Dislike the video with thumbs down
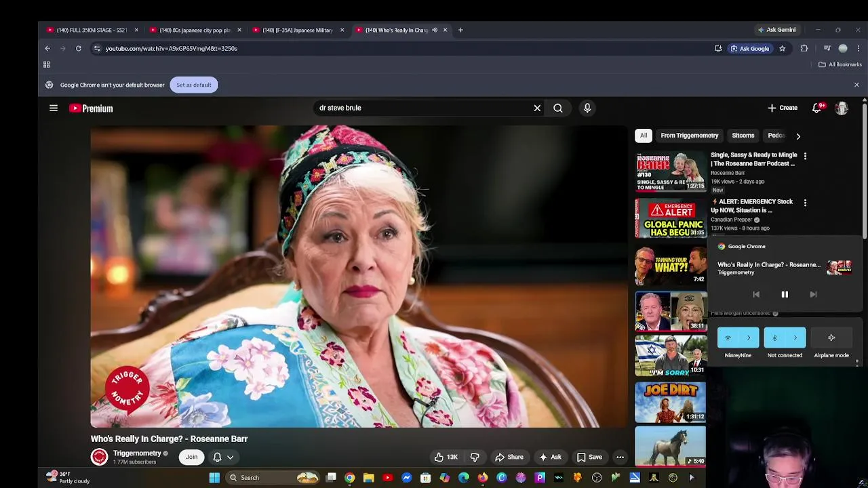 pyautogui.click(x=475, y=457)
